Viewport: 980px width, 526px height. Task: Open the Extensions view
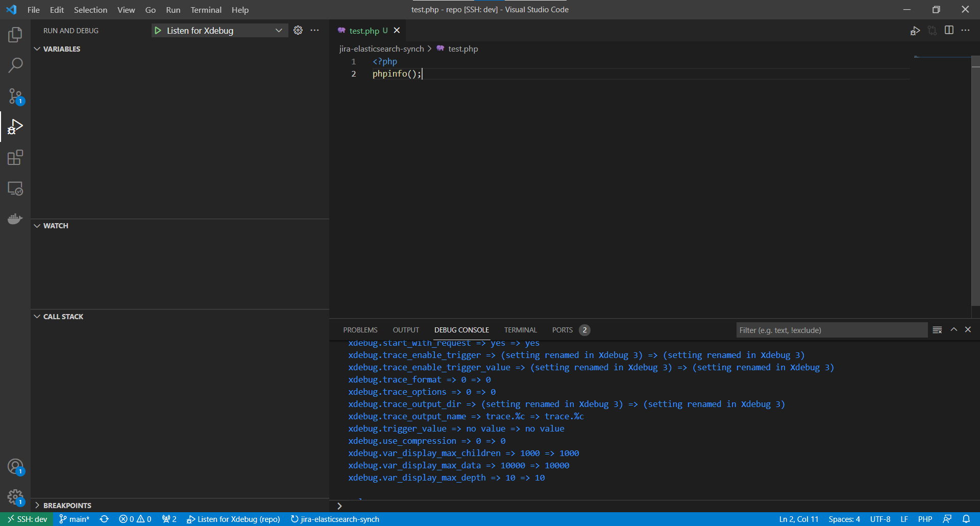pyautogui.click(x=15, y=157)
